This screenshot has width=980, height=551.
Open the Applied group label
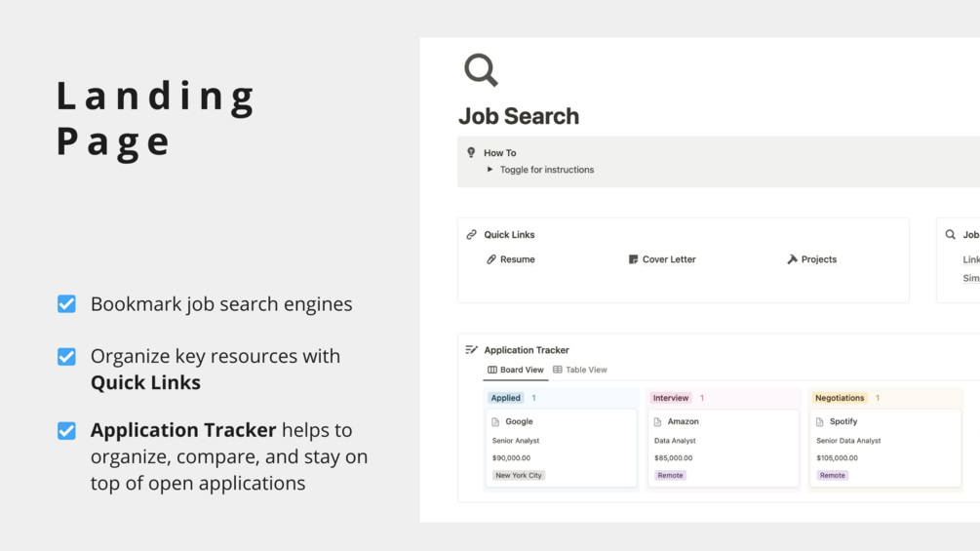506,398
